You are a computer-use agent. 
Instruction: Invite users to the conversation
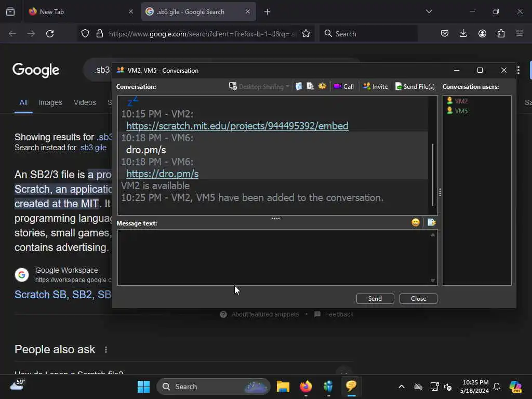coord(375,87)
